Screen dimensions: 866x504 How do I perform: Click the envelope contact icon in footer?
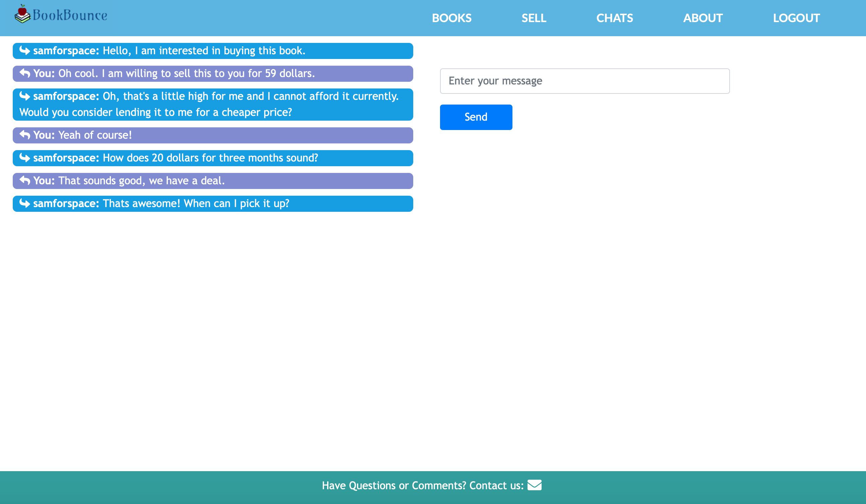[534, 485]
